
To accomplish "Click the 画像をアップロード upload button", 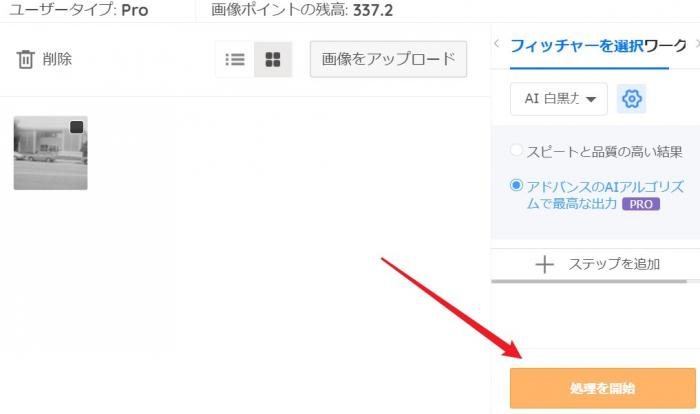I will point(388,59).
